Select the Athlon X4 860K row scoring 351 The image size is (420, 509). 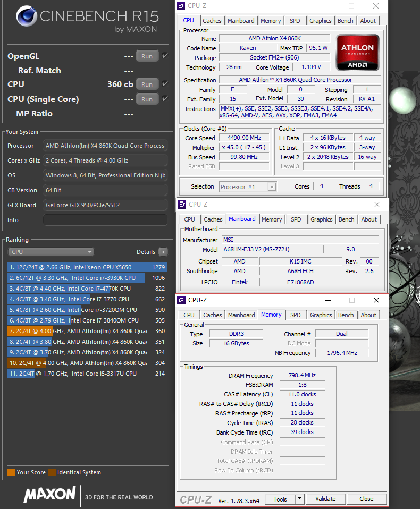pyautogui.click(x=87, y=342)
